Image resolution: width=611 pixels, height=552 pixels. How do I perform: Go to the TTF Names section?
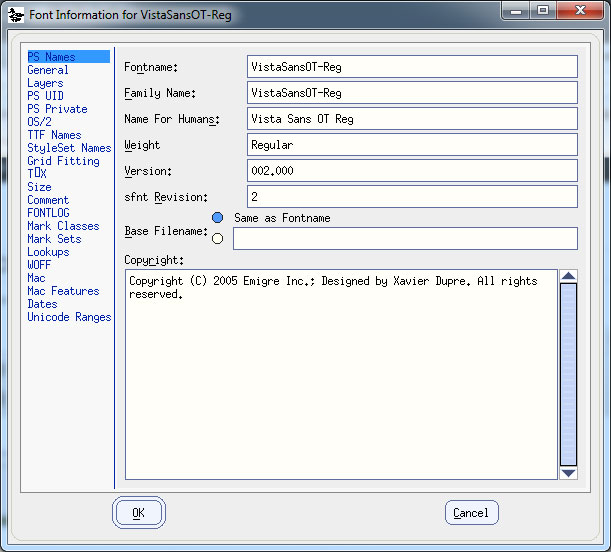pyautogui.click(x=54, y=135)
